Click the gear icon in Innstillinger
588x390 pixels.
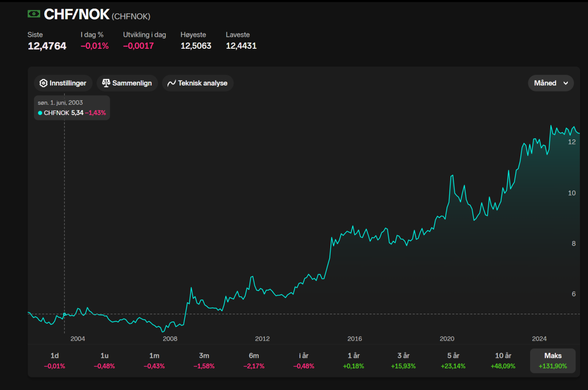(x=44, y=83)
